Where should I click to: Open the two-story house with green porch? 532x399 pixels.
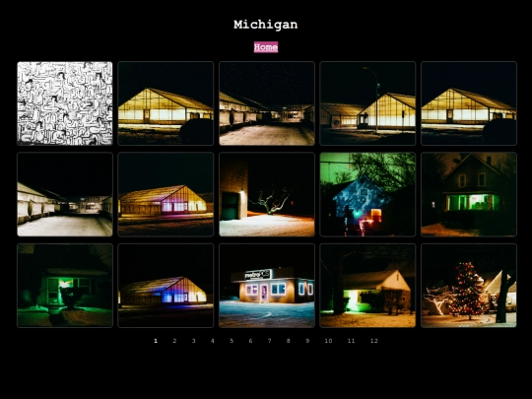469,194
